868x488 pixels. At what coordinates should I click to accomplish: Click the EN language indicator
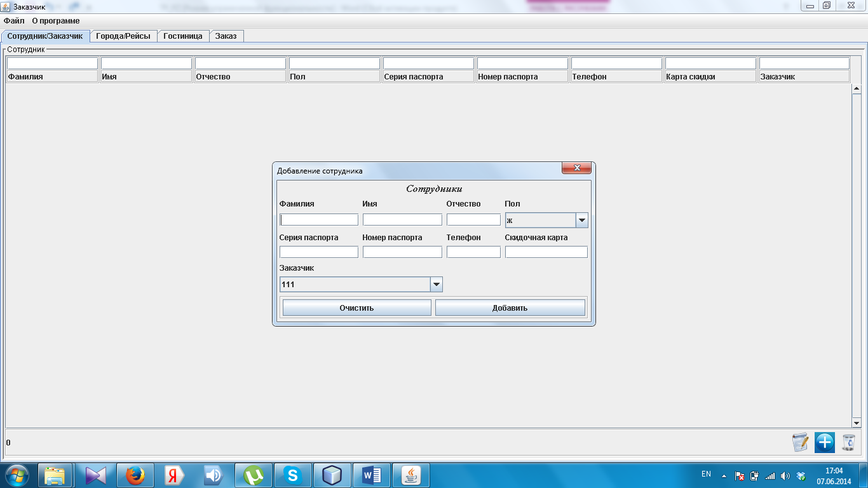click(706, 475)
